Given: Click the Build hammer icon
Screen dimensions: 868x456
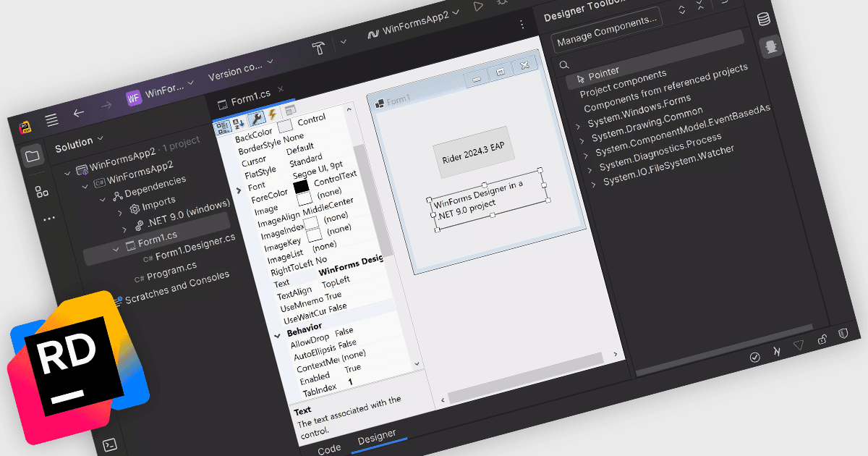Looking at the screenshot, I should (319, 48).
